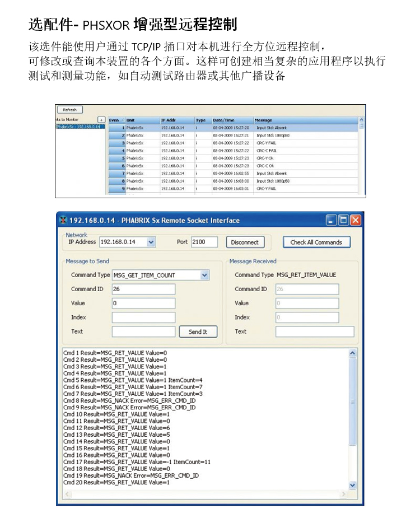Maximize the Remote Socket Interface window
Screen dimensions: 420x518
pos(343,220)
